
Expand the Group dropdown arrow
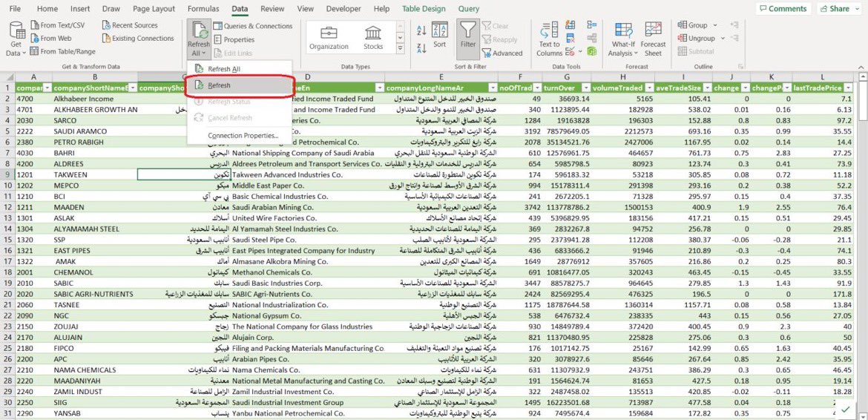714,25
